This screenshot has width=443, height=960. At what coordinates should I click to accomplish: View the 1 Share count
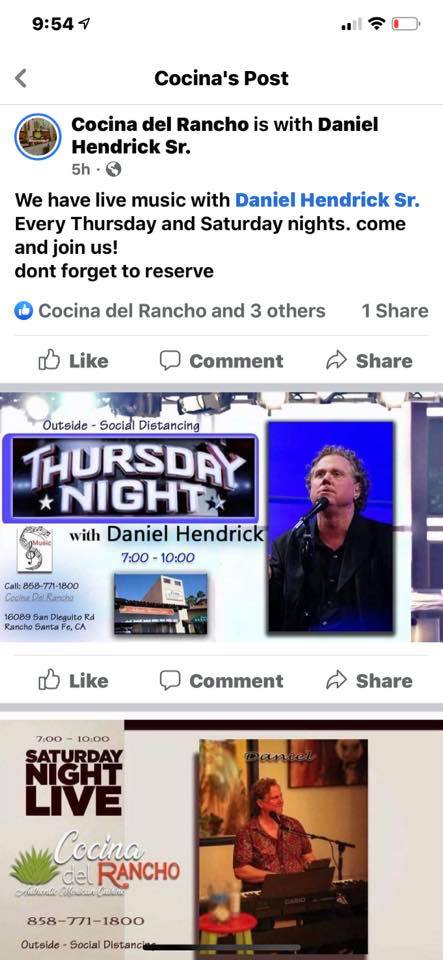coord(395,311)
